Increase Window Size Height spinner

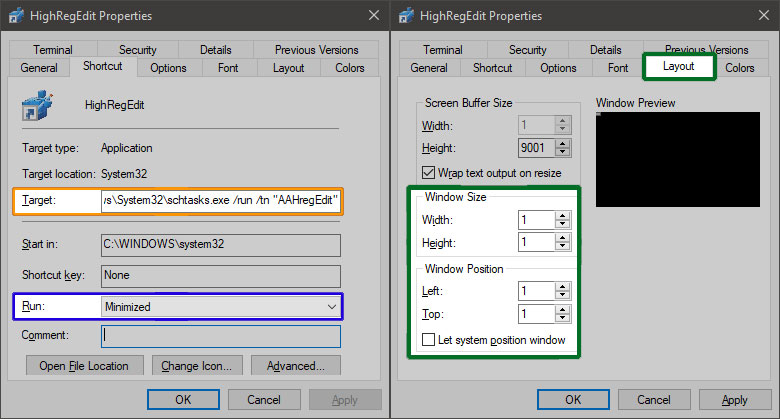pyautogui.click(x=563, y=238)
